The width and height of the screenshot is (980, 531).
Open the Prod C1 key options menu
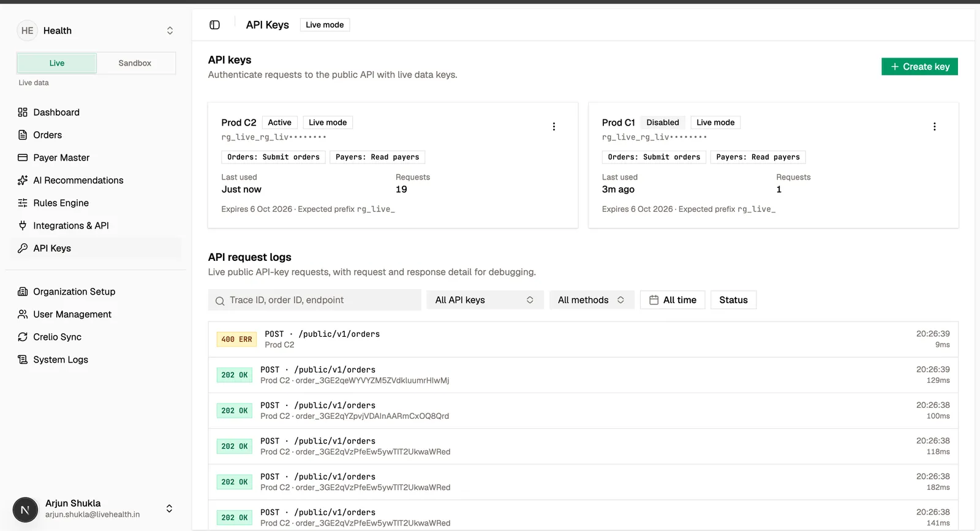pyautogui.click(x=934, y=127)
